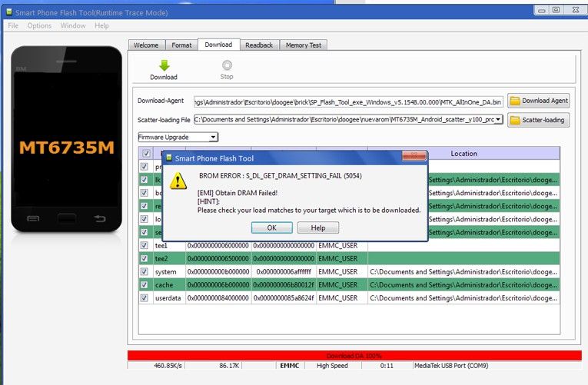Click the red Download DA progress bar
588x385 pixels.
pos(354,355)
